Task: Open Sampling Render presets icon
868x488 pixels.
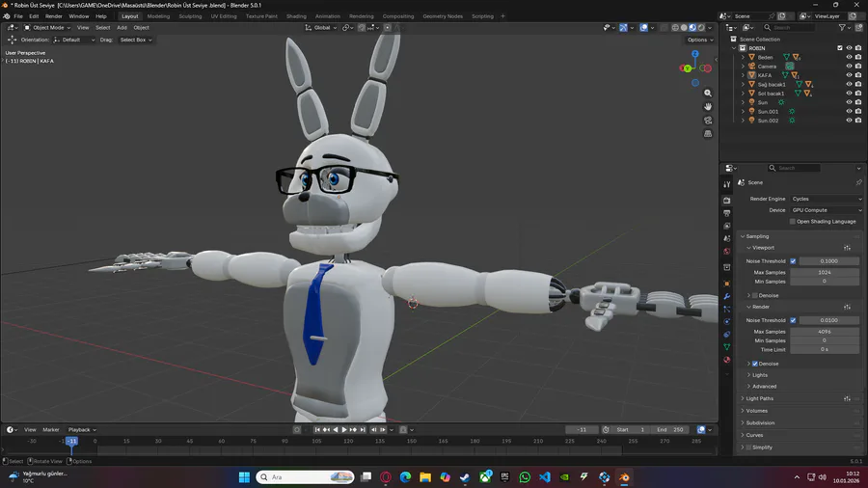Action: pyautogui.click(x=847, y=307)
